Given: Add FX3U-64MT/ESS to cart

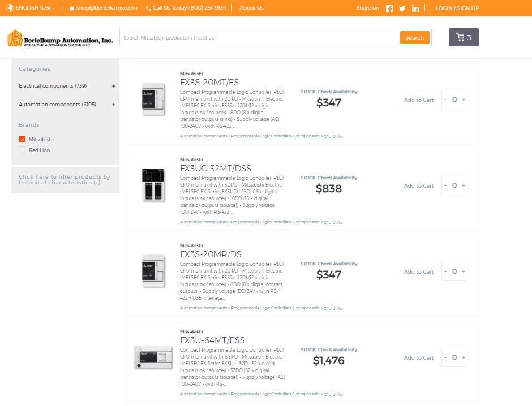Looking at the screenshot, I should 419,357.
